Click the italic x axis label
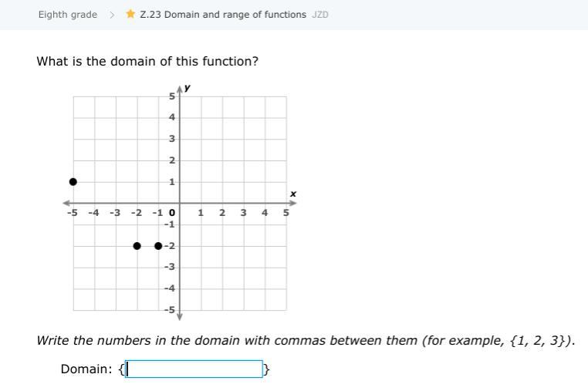The width and height of the screenshot is (588, 391). pos(293,194)
